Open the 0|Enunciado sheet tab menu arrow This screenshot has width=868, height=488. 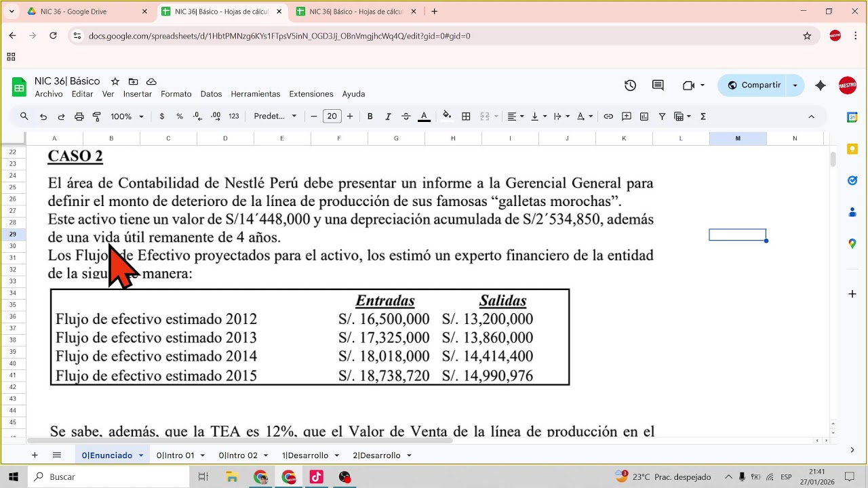tap(141, 455)
